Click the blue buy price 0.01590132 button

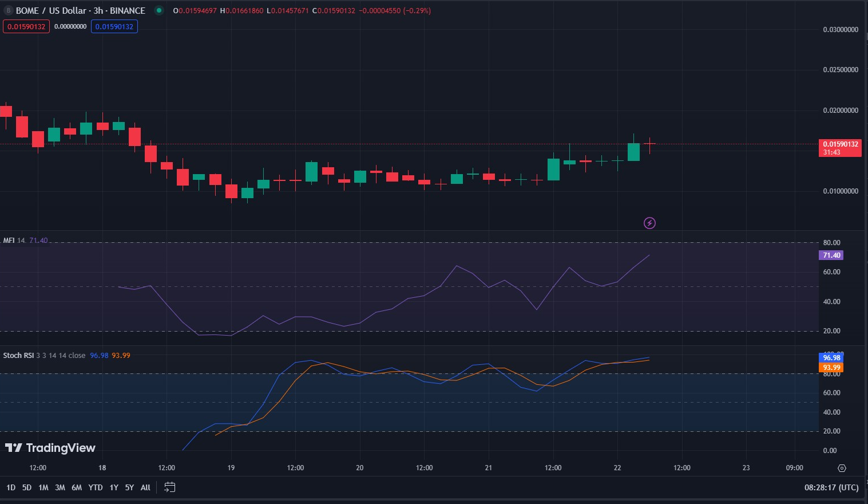tap(114, 26)
